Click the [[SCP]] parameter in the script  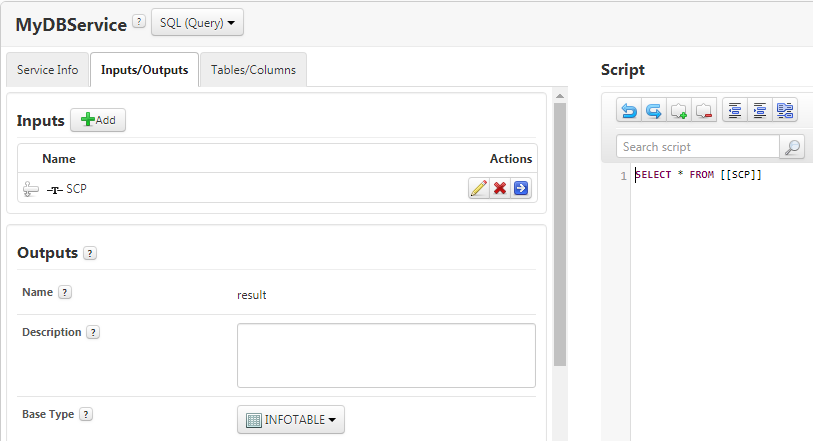(x=741, y=175)
